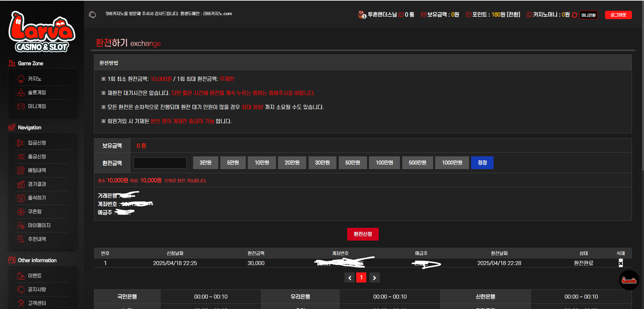
Task: Delete the exchange record with X icon
Action: click(x=620, y=263)
